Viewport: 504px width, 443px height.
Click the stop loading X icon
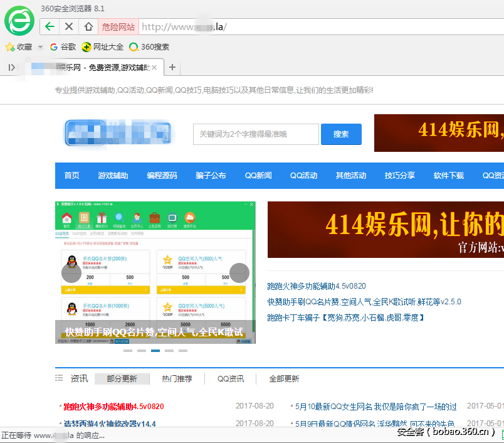click(x=68, y=26)
